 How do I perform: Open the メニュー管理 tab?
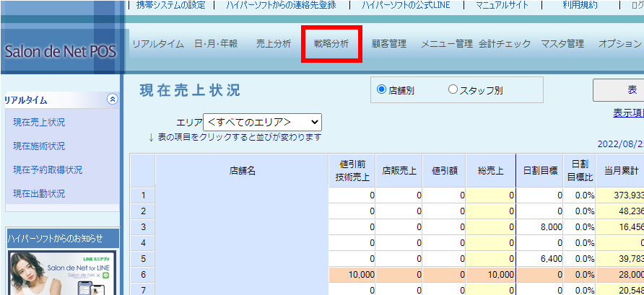point(446,44)
